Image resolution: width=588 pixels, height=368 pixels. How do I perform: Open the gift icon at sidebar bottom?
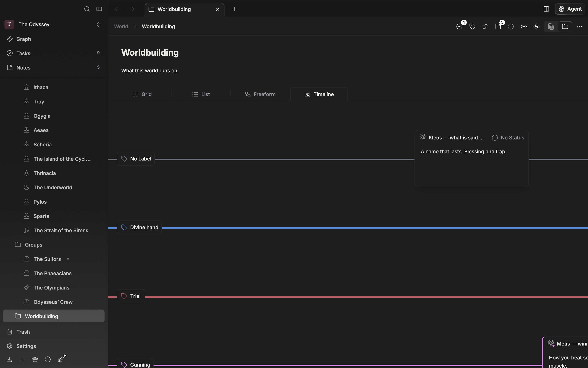pyautogui.click(x=35, y=359)
